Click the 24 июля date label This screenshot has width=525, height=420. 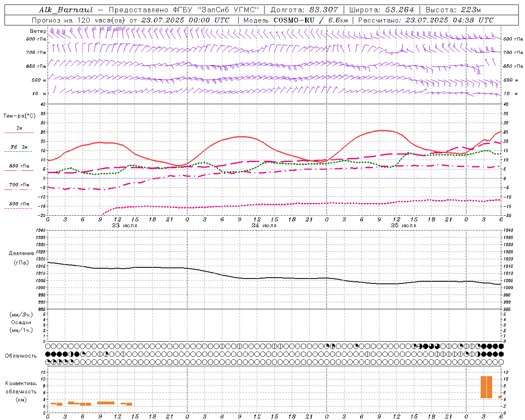click(264, 225)
